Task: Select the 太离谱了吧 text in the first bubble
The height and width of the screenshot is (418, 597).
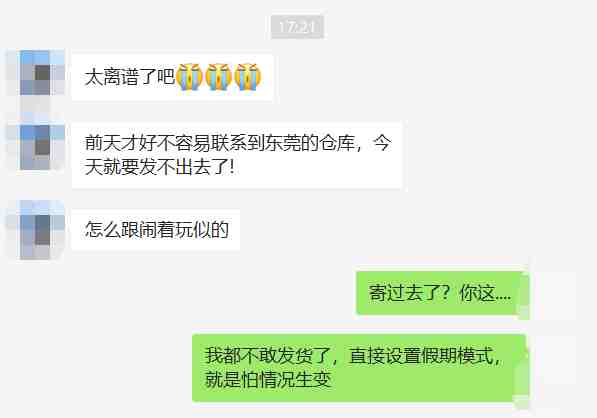Action: tap(129, 77)
